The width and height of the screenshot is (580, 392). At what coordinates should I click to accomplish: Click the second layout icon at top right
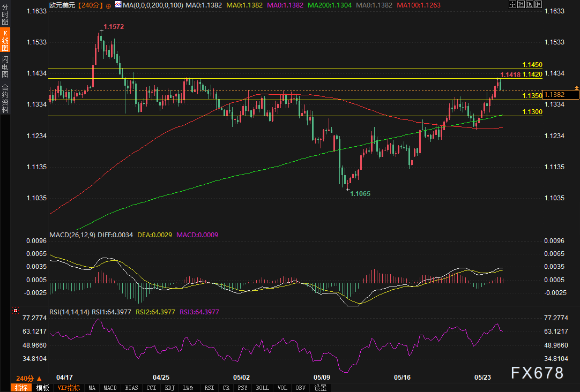(x=522, y=4)
